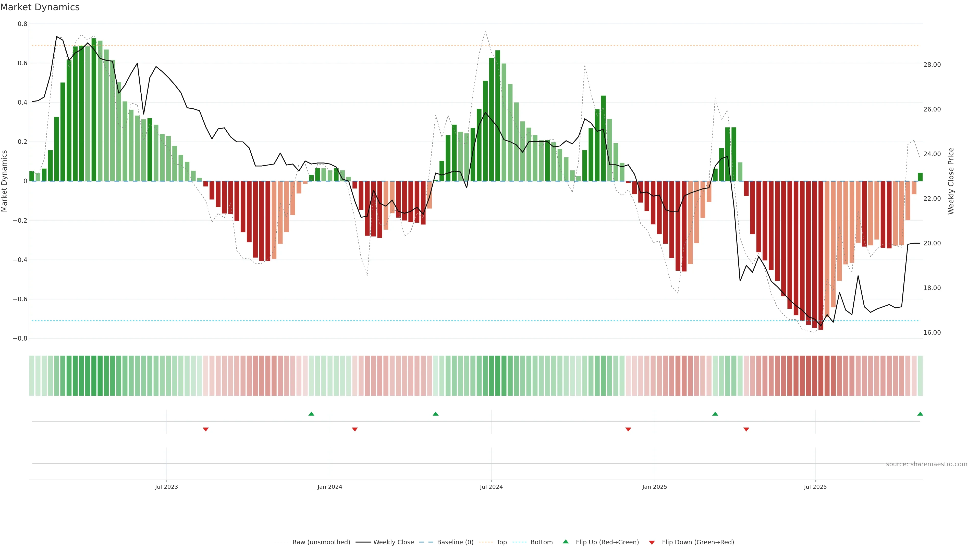Click the green flip-up triangle just after Jan 2025
Image resolution: width=980 pixels, height=551 pixels.
click(715, 414)
